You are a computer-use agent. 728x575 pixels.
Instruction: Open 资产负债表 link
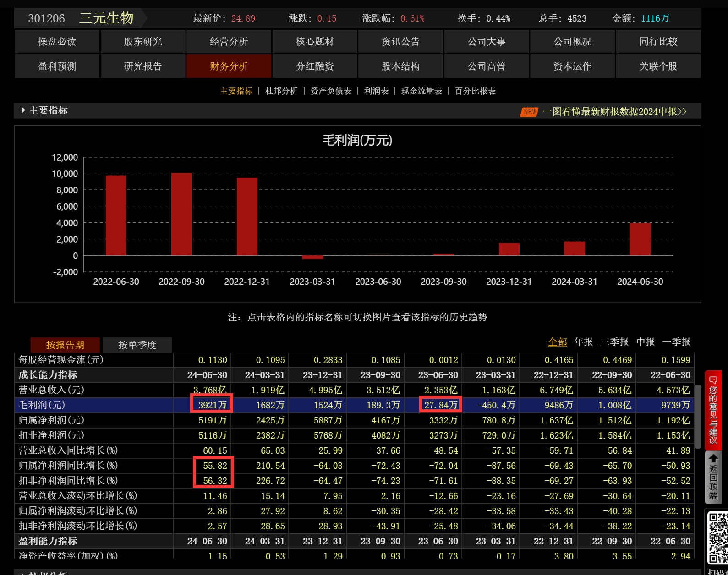(x=331, y=91)
